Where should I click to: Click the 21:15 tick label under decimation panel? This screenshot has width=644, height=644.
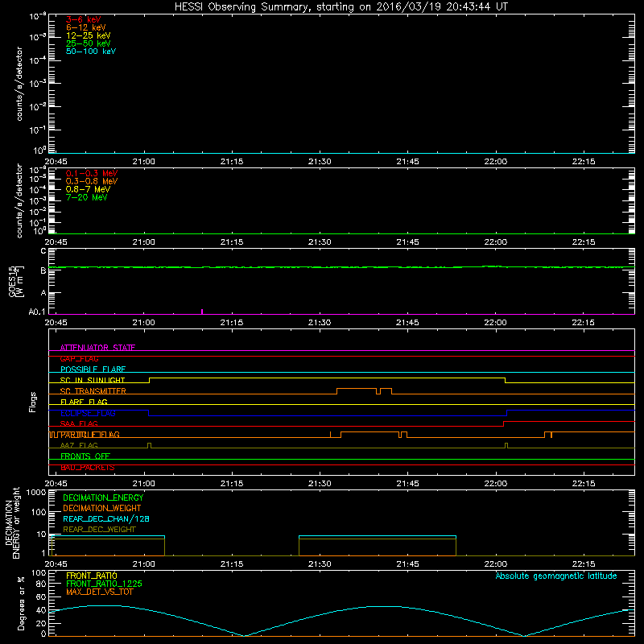(x=232, y=564)
